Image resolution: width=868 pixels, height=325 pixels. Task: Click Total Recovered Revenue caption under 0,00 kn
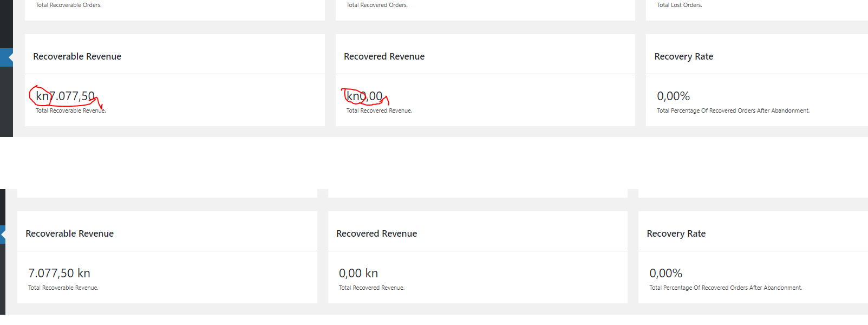[372, 288]
